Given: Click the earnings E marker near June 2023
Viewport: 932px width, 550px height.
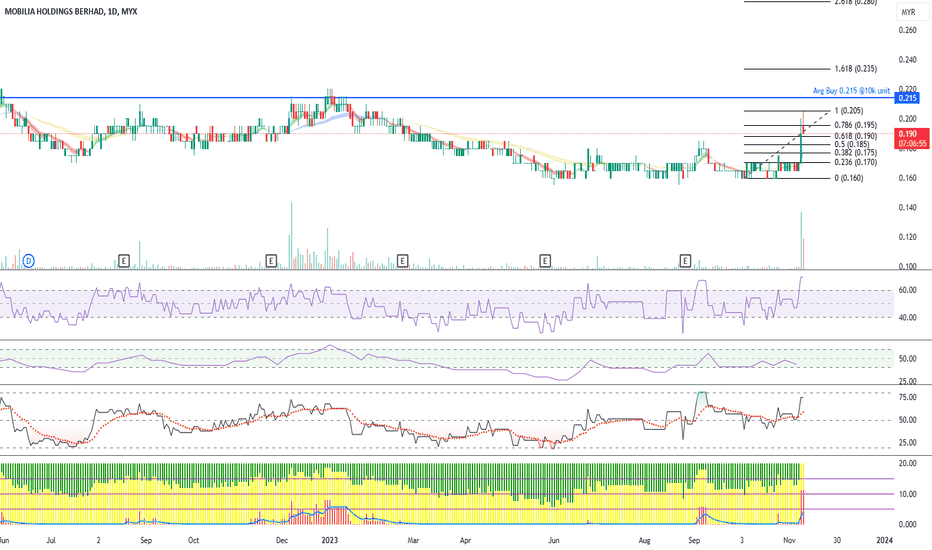Looking at the screenshot, I should (545, 260).
